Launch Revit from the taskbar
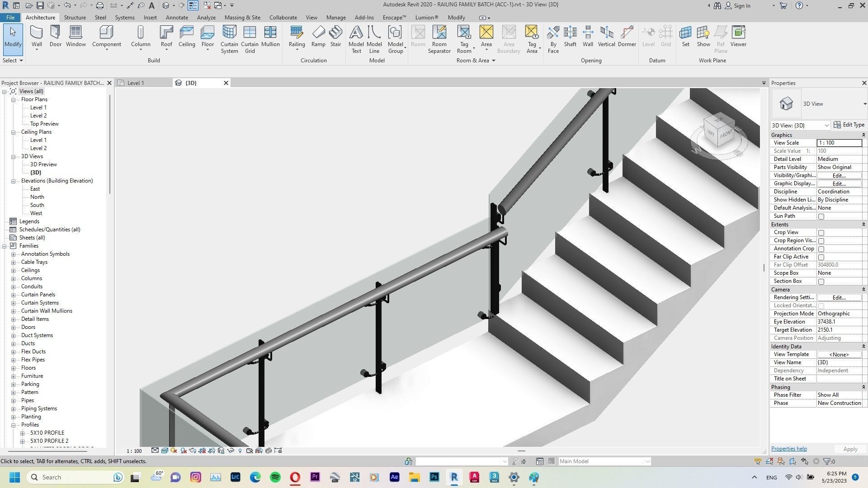This screenshot has height=488, width=868. tap(454, 477)
